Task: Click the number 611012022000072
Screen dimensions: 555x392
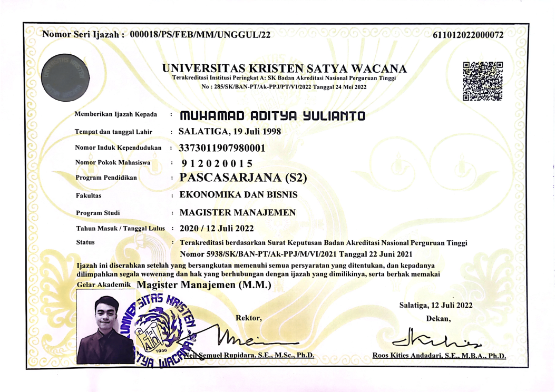Action: pos(468,35)
